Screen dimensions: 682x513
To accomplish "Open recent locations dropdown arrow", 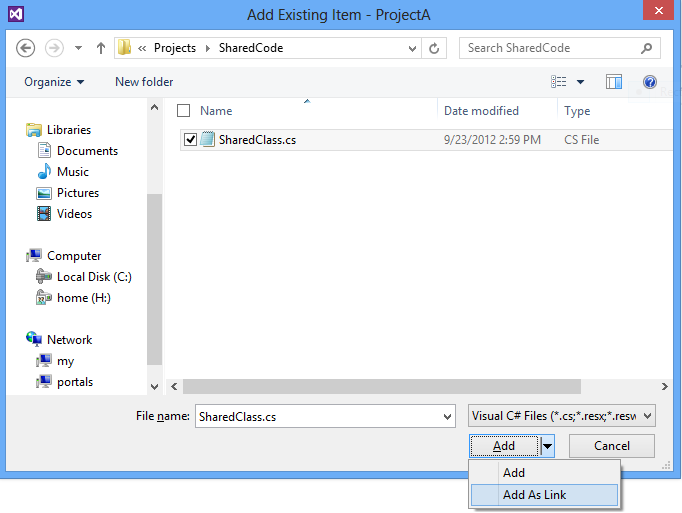I will 78,48.
